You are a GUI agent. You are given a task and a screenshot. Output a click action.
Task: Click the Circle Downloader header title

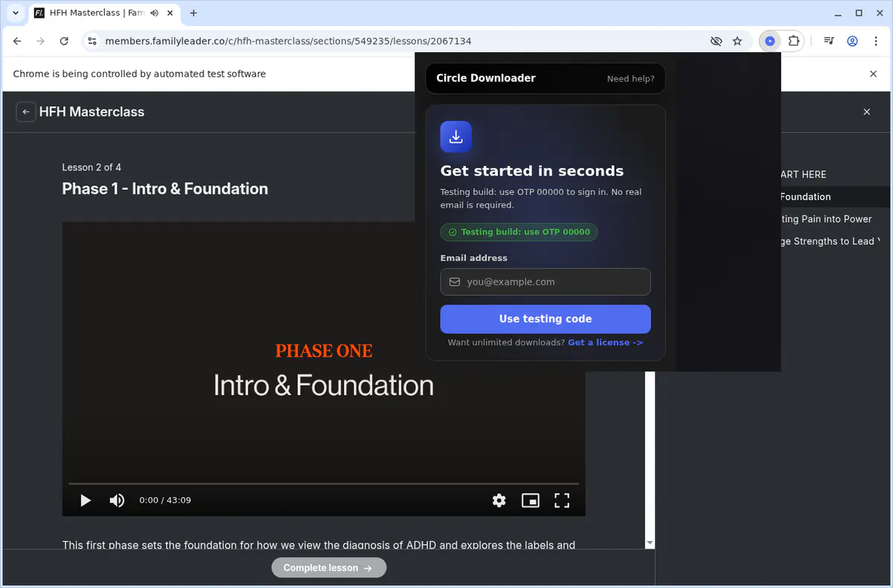tap(486, 78)
